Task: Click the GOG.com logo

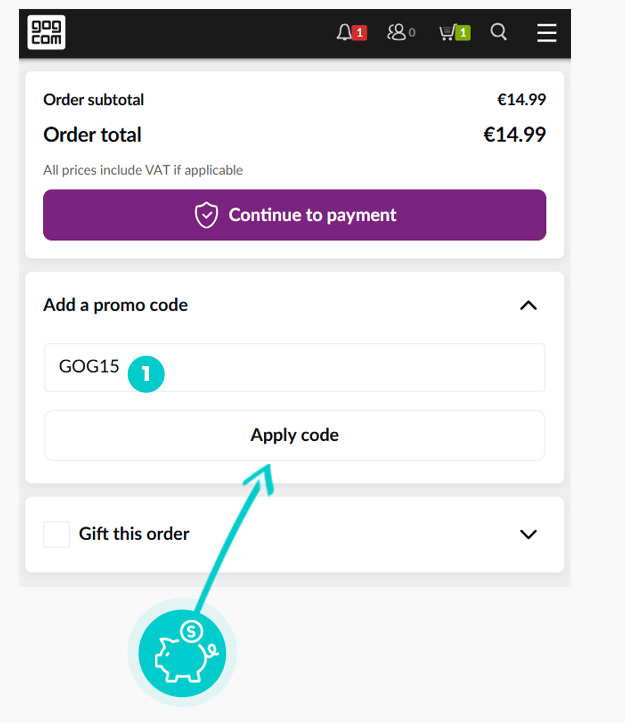Action: point(47,33)
